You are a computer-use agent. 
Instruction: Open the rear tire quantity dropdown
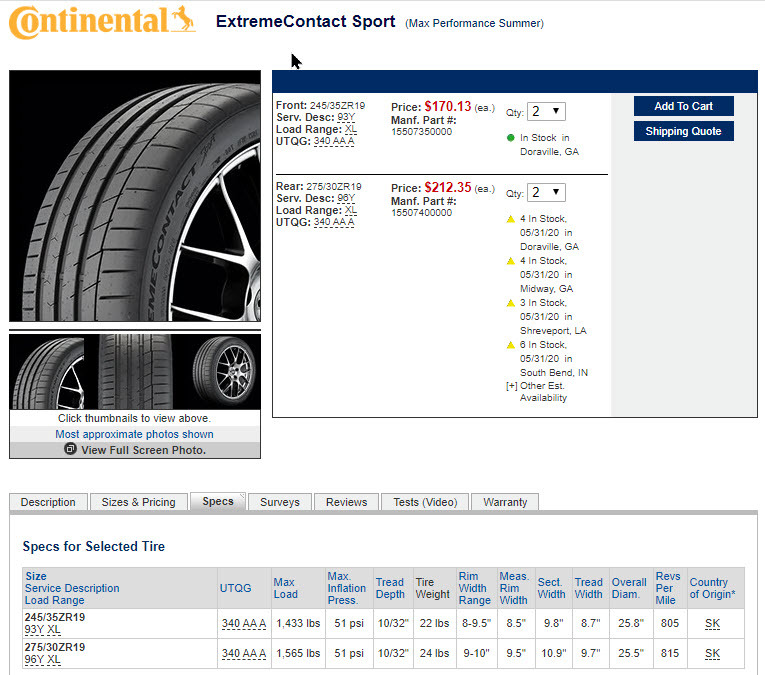(547, 192)
